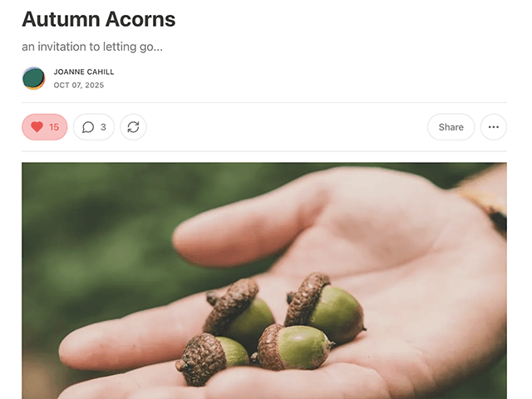Visit the JOANNE CAHILL author link

click(84, 72)
